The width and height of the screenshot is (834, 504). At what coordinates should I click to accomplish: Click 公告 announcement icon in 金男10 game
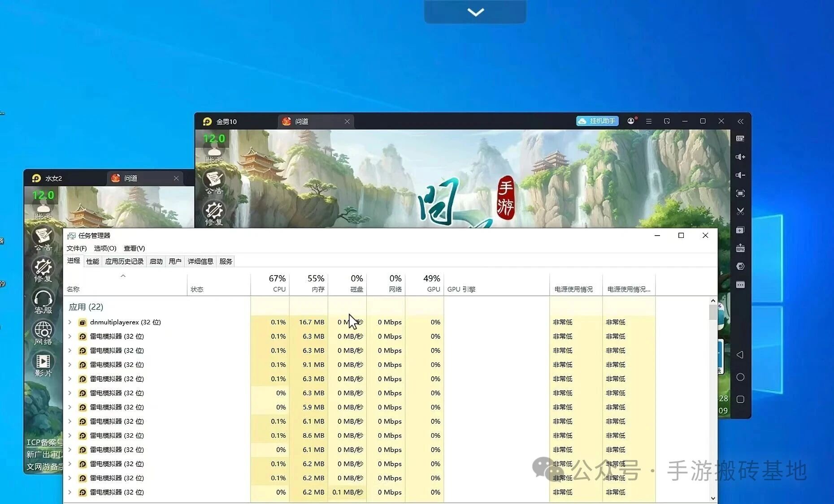(x=214, y=181)
